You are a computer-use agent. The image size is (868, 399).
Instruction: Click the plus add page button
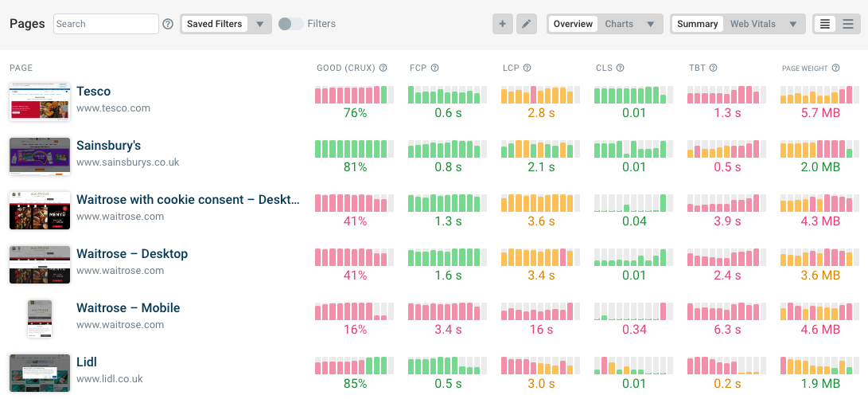click(503, 24)
